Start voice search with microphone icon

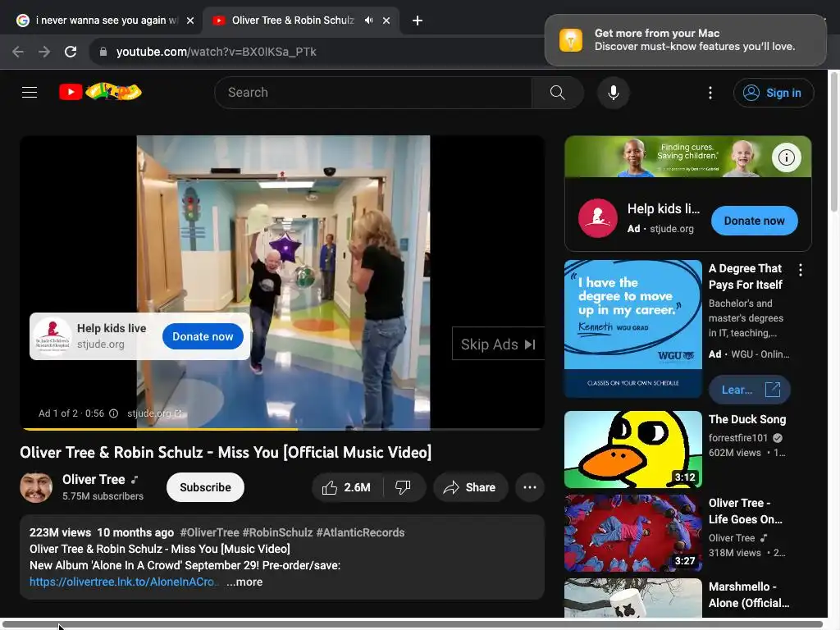coord(614,93)
